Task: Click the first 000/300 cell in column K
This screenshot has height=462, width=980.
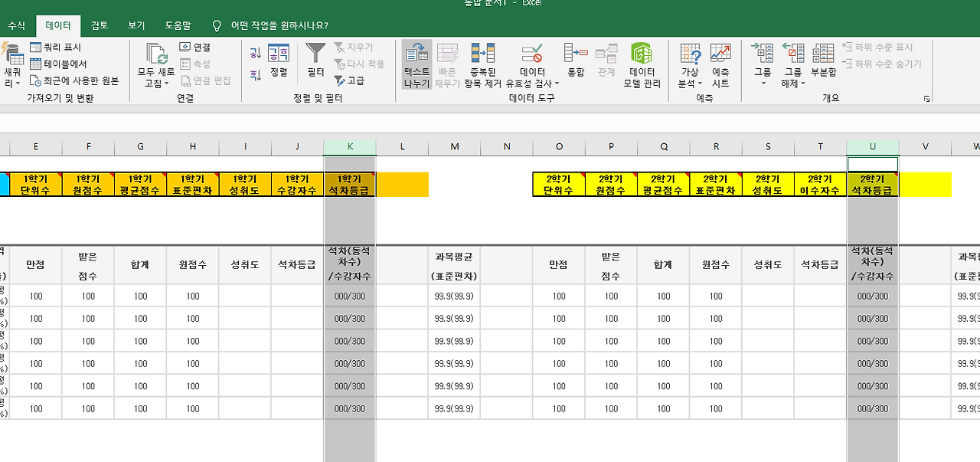Action: pyautogui.click(x=350, y=297)
